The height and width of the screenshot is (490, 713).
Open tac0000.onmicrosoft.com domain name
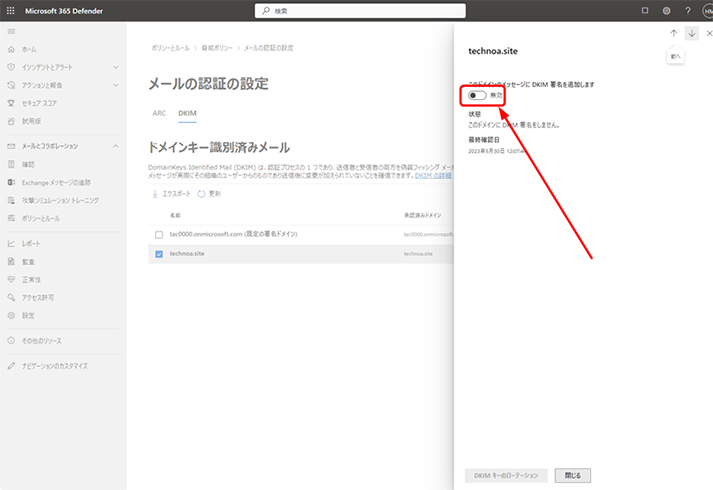coord(233,234)
